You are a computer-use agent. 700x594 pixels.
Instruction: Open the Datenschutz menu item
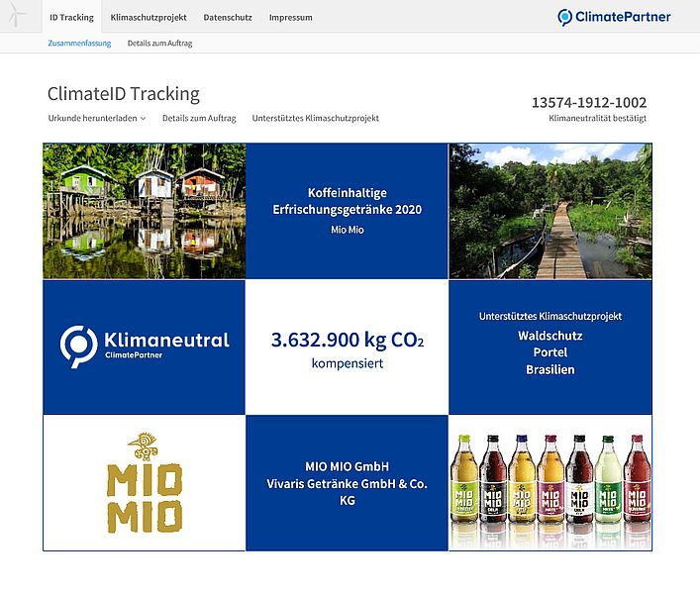[x=228, y=18]
